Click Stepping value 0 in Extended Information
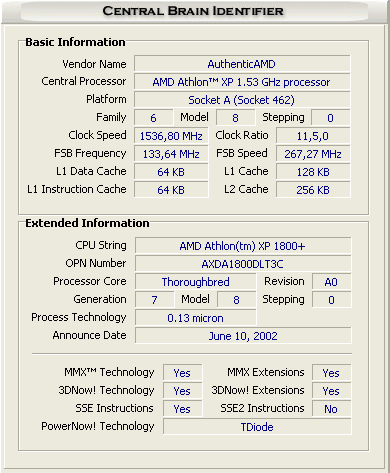This screenshot has height=473, width=390. [331, 300]
